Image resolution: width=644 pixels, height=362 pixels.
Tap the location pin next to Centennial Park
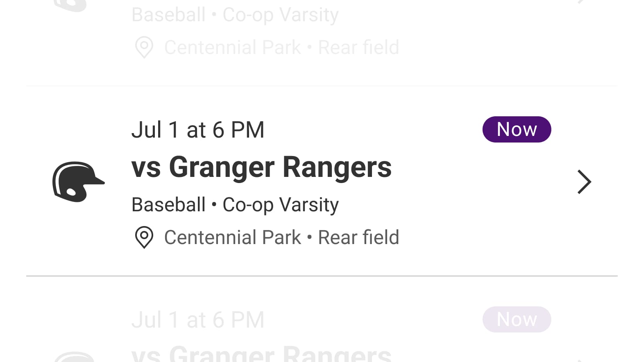click(143, 238)
